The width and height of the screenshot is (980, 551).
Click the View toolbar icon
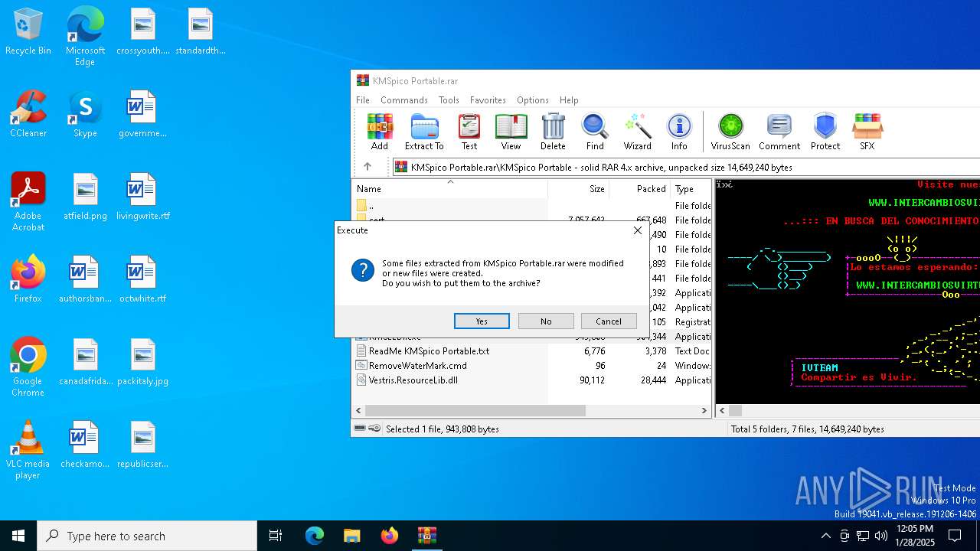click(511, 132)
